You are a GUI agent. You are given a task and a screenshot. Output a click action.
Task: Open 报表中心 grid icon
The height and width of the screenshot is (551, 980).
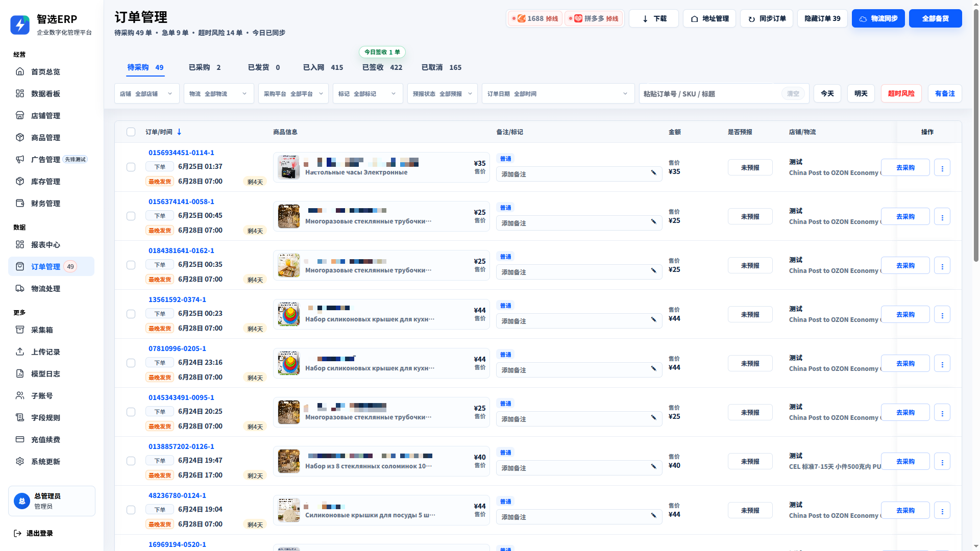coord(20,244)
